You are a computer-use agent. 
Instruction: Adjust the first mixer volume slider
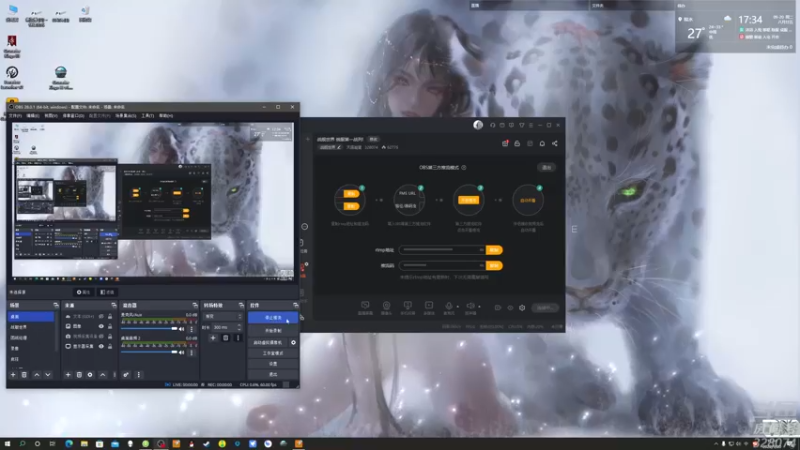coord(149,329)
